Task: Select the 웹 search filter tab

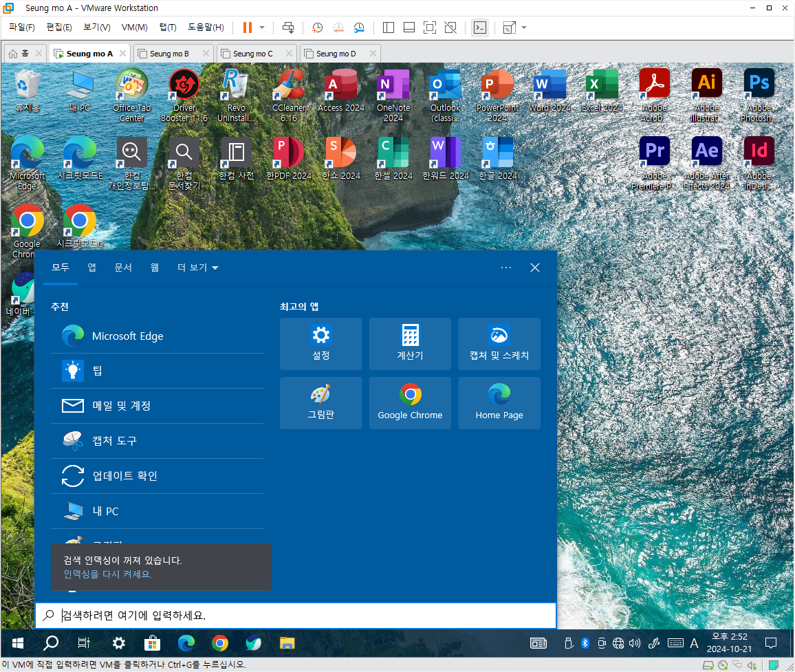Action: click(155, 268)
